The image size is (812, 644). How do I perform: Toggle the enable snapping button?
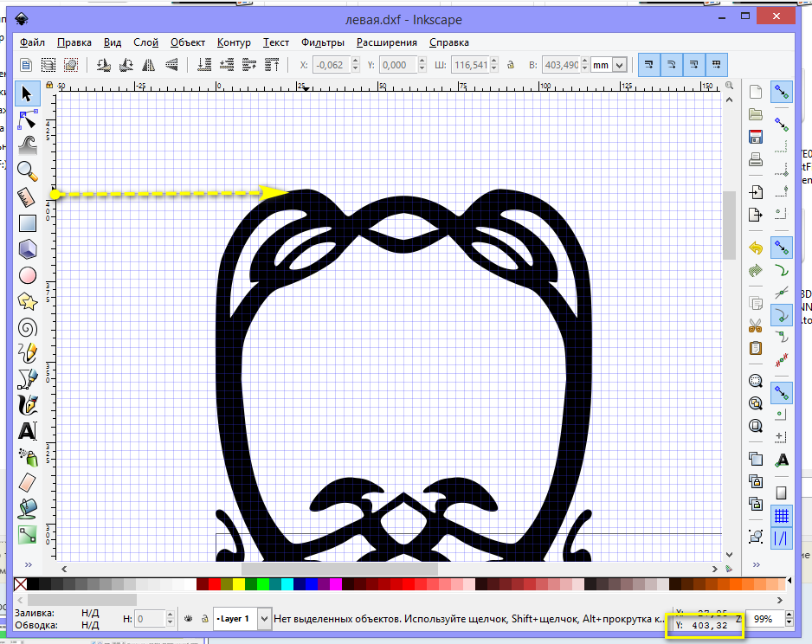coord(782,92)
